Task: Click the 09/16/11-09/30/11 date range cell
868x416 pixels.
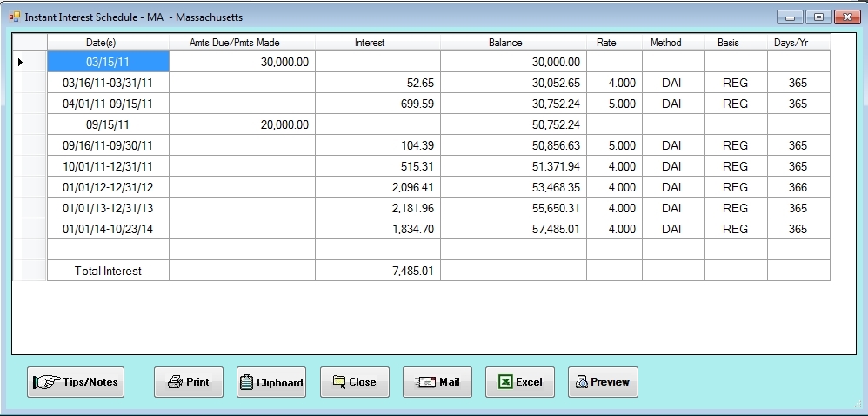Action: tap(108, 145)
